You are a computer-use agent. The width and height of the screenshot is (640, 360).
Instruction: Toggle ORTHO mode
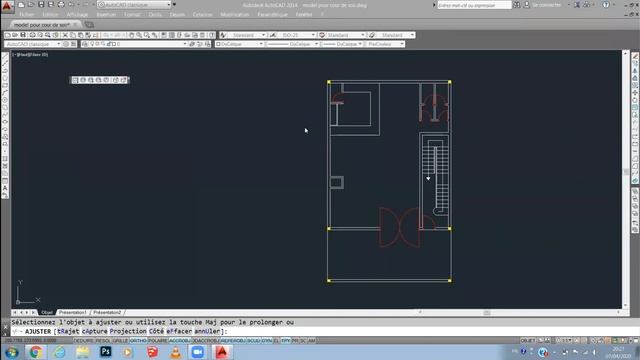click(138, 340)
